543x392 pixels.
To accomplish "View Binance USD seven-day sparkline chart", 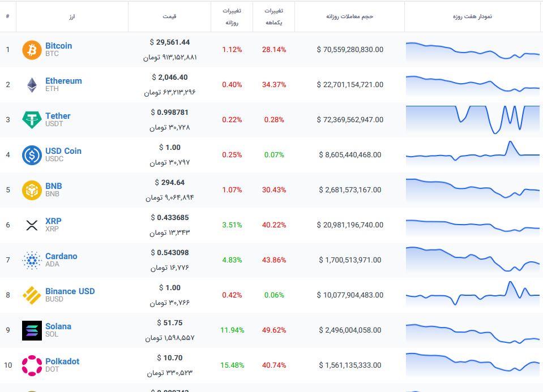I will click(473, 294).
